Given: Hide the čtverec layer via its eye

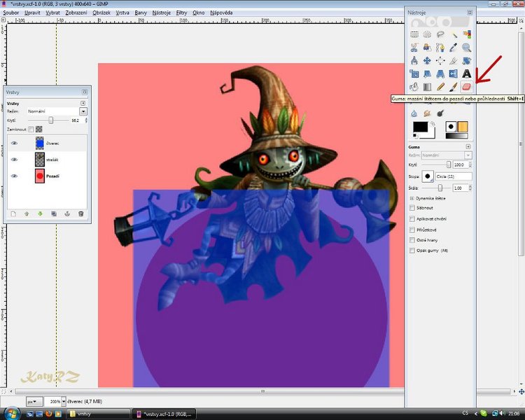Looking at the screenshot, I should coord(14,143).
